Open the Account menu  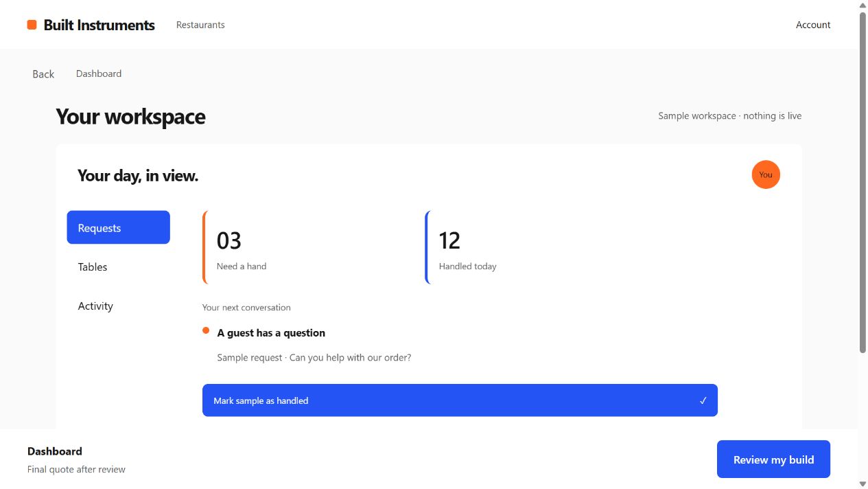tap(813, 25)
